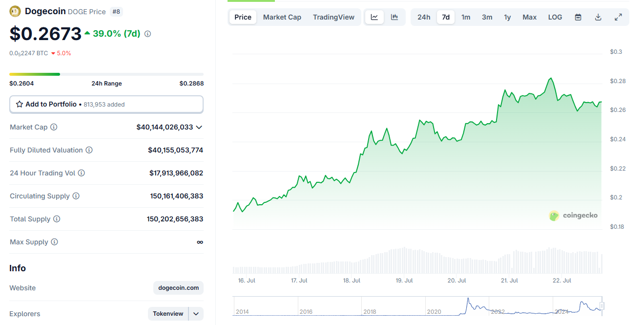Viewport: 644px width, 325px height.
Task: Open Tokenview explorer link
Action: pos(168,314)
